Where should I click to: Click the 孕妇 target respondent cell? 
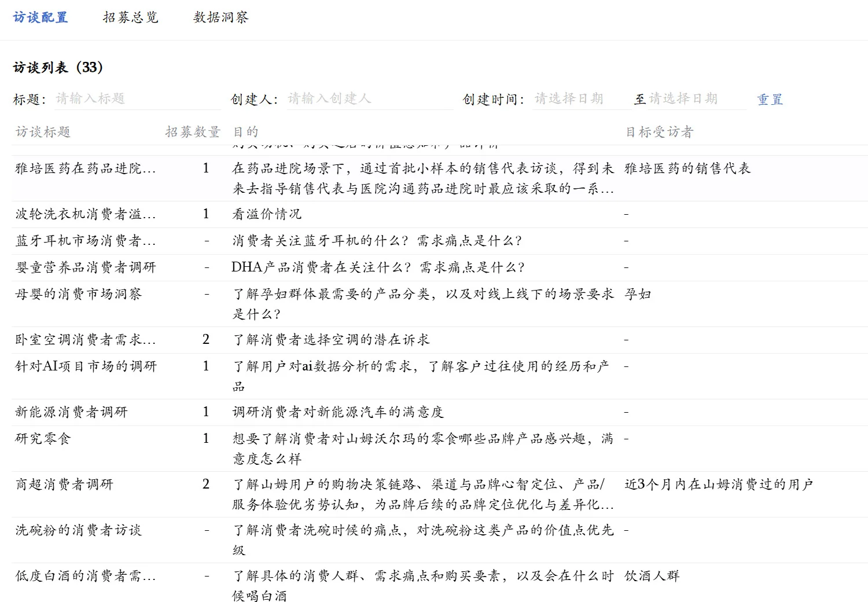(638, 294)
